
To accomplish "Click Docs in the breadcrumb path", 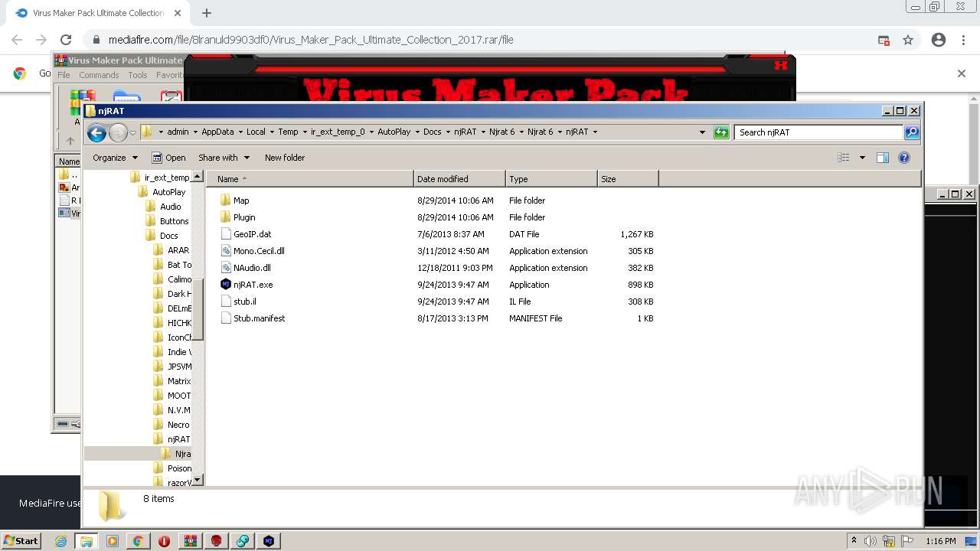I will [433, 132].
